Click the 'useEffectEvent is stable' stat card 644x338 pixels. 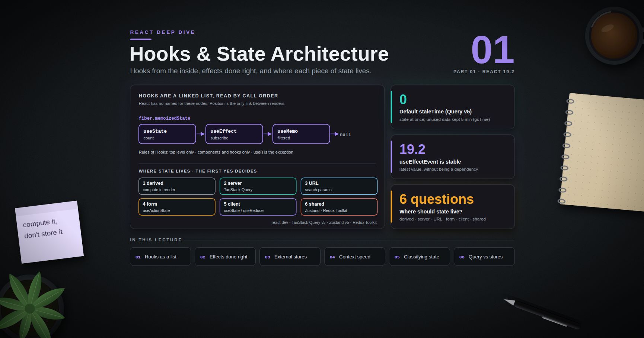point(453,157)
